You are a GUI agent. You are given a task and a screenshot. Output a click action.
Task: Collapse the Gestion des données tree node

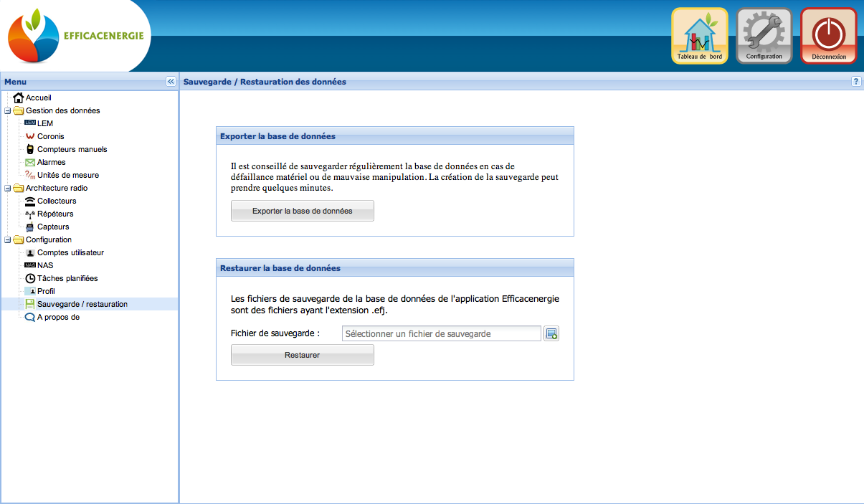coord(7,111)
